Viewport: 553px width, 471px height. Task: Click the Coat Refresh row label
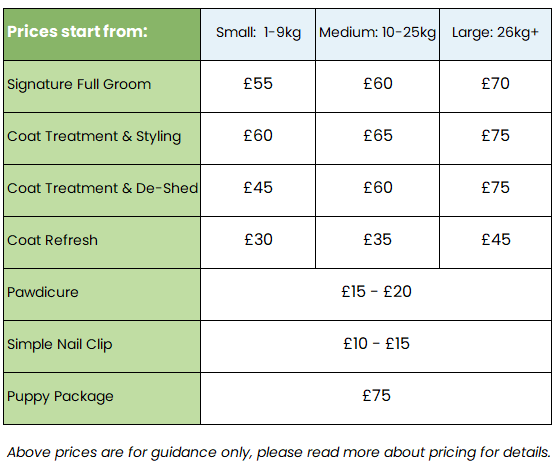52,240
